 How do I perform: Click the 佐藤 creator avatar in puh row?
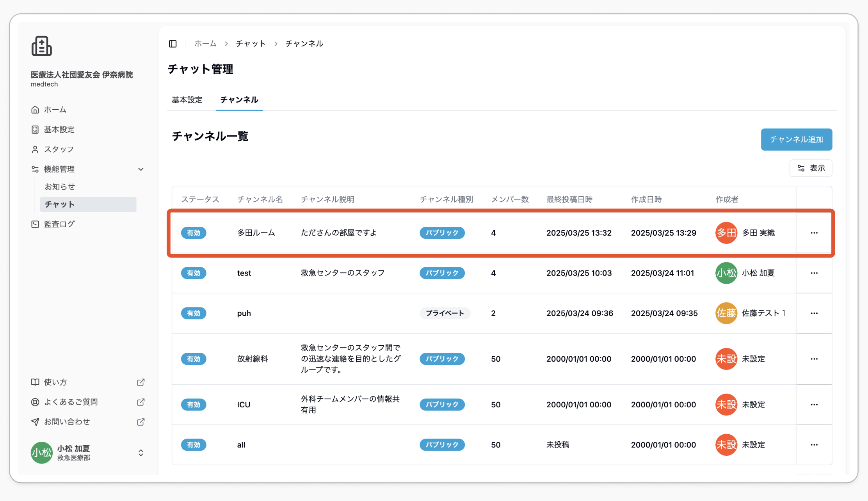coord(726,313)
